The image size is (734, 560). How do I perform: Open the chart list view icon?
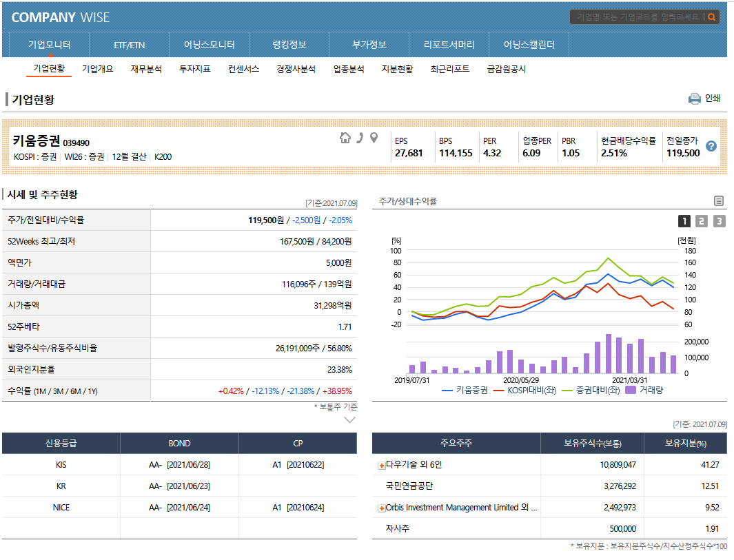719,200
